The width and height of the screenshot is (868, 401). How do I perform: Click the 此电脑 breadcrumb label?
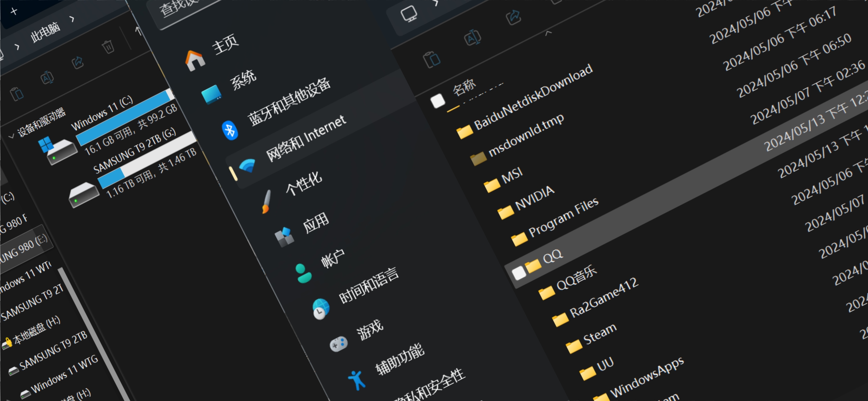[x=45, y=32]
